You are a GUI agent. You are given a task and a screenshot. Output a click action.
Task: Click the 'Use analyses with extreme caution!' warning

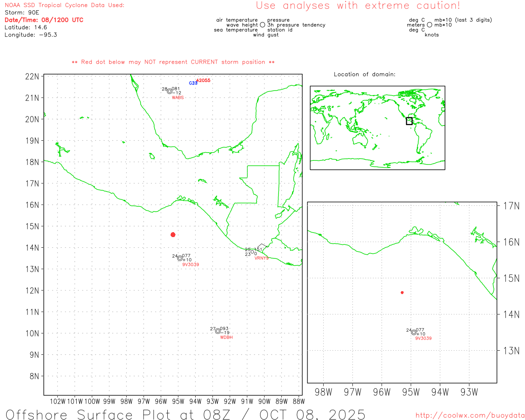click(x=358, y=6)
